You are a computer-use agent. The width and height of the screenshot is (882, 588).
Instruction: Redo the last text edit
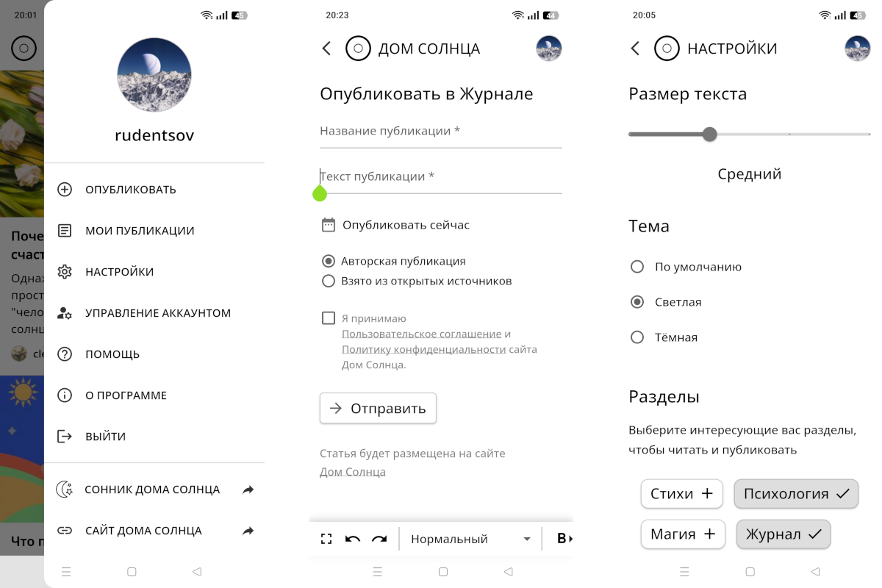tap(379, 539)
